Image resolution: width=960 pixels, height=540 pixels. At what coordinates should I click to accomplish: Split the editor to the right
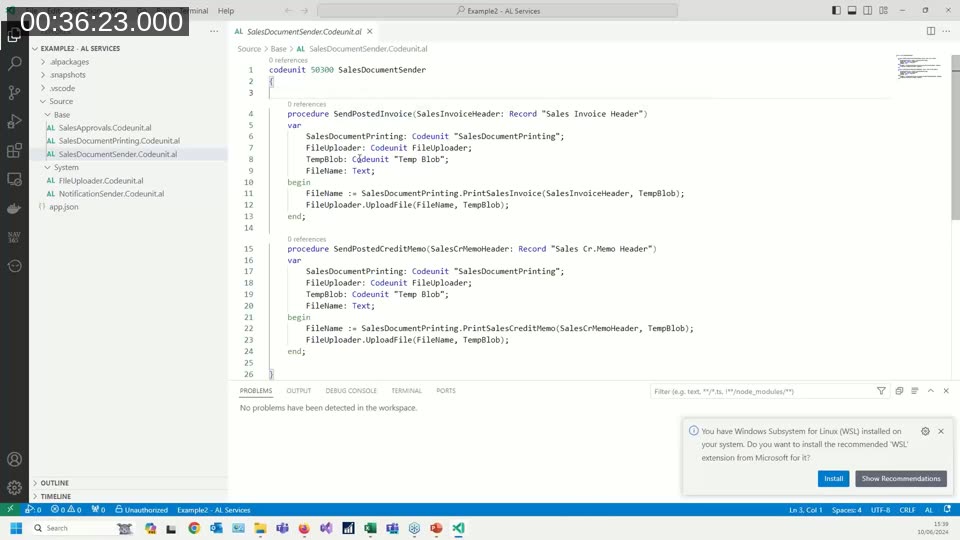[931, 31]
